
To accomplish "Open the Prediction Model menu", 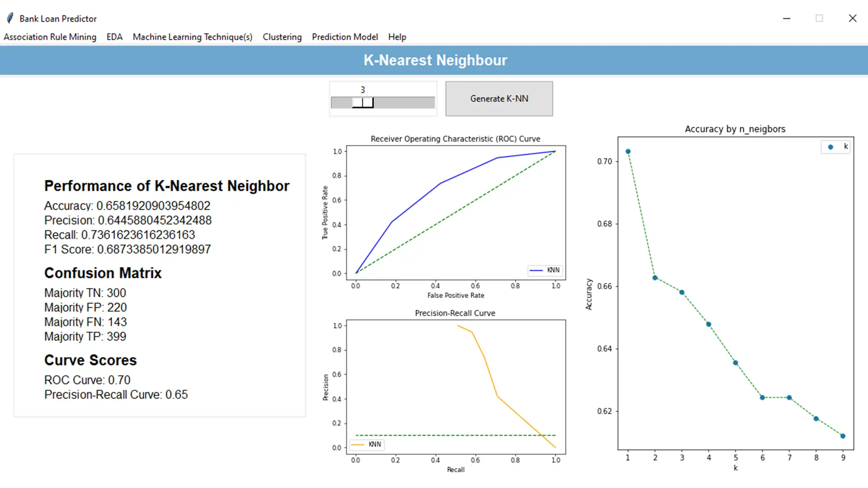I will [345, 37].
